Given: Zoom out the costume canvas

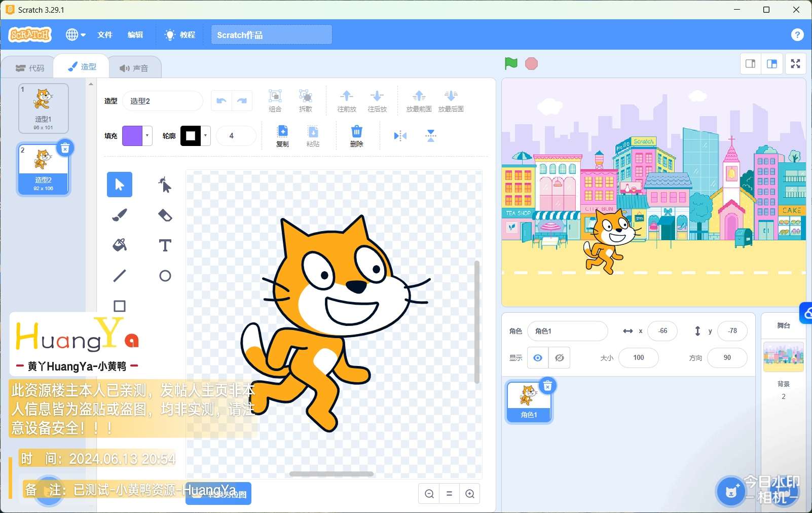Looking at the screenshot, I should pos(429,494).
